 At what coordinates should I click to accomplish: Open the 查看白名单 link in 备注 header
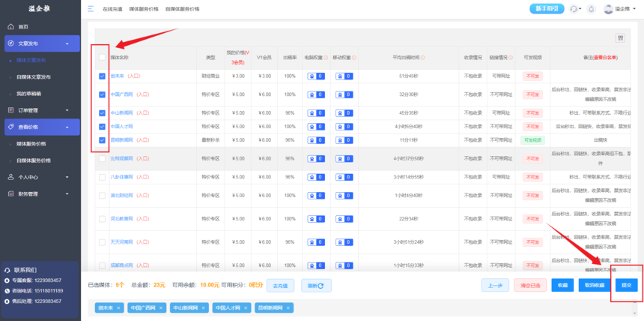[x=605, y=58]
